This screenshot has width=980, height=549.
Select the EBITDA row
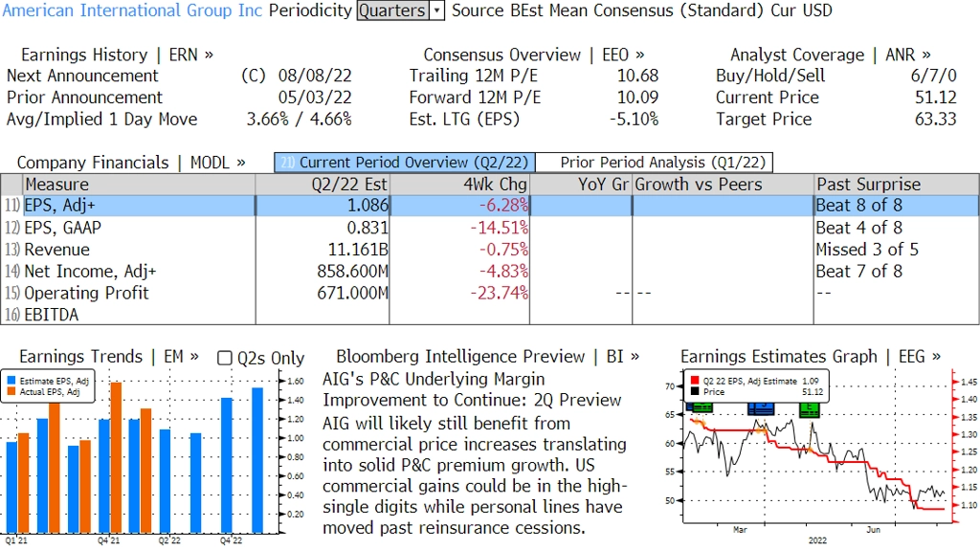click(490, 314)
